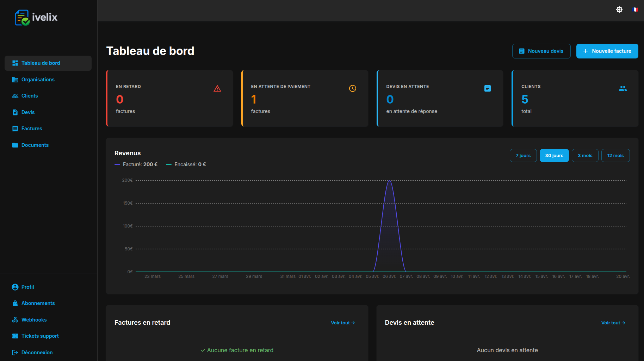Show revenue for 12 mois
Viewport: 644px width, 361px height.
(x=615, y=156)
